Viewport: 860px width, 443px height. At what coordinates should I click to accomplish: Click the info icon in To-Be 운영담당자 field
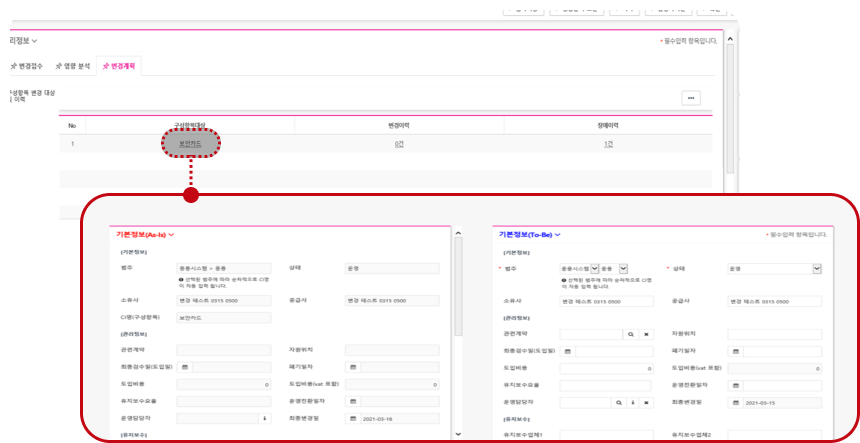[x=632, y=402]
